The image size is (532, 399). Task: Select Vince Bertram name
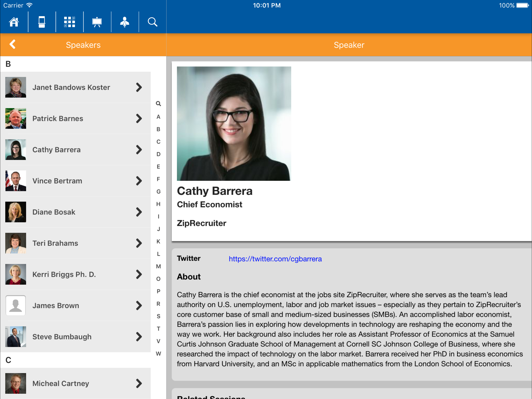pyautogui.click(x=57, y=181)
